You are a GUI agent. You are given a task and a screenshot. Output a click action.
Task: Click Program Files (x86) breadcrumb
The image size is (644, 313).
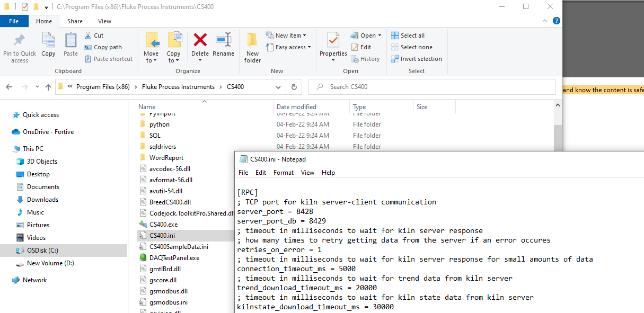103,87
